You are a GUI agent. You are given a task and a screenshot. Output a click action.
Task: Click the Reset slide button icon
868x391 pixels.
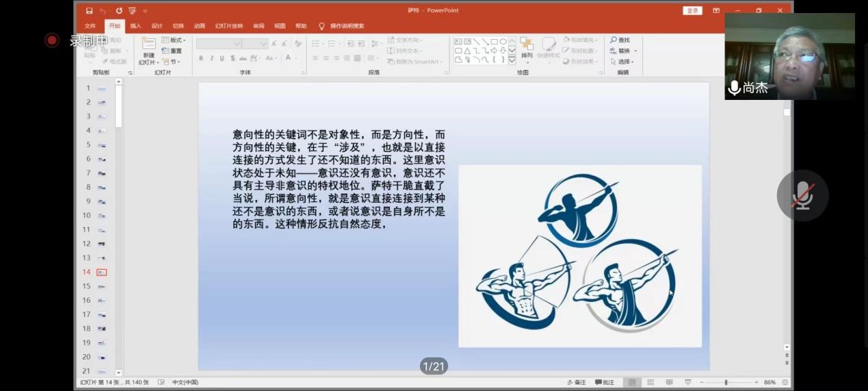166,51
